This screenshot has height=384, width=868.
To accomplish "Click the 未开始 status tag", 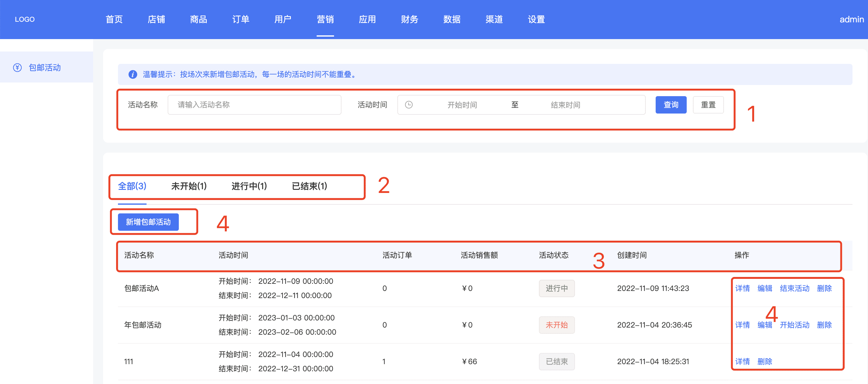I will [557, 325].
